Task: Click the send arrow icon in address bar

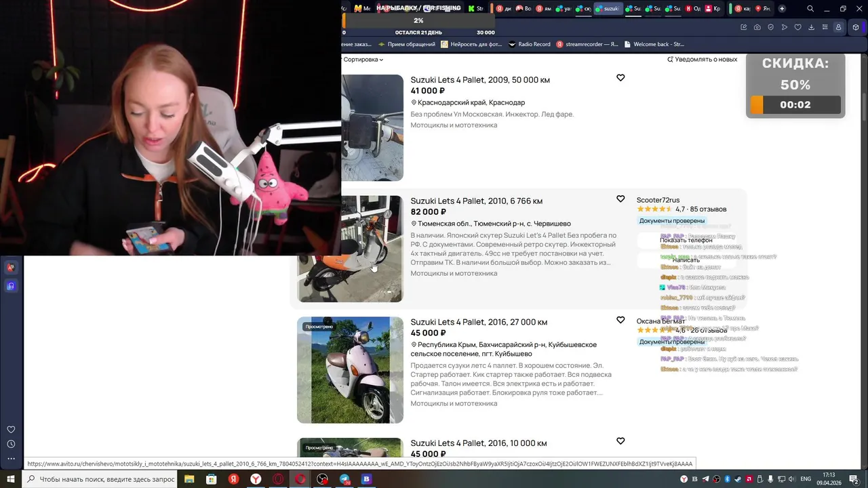Action: click(785, 27)
